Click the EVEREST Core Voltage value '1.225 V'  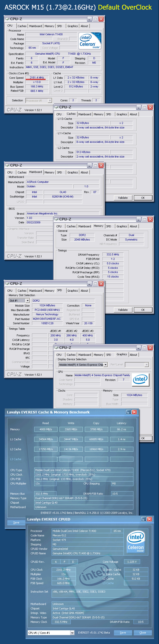click(x=132, y=562)
